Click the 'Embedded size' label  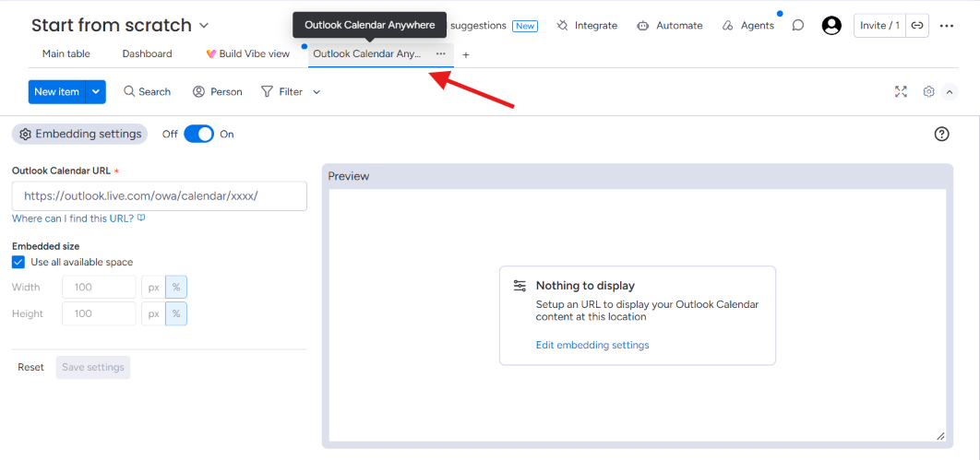click(x=45, y=246)
